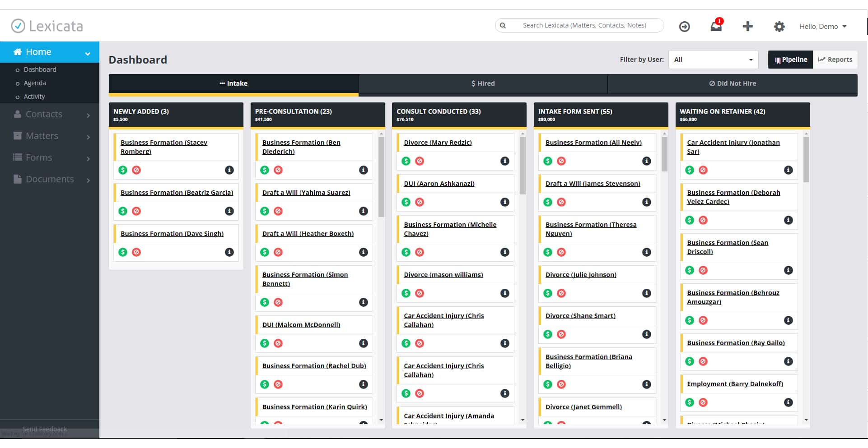Open Divorce (Mary Redzic) matter
This screenshot has width=868, height=448.
coord(438,143)
